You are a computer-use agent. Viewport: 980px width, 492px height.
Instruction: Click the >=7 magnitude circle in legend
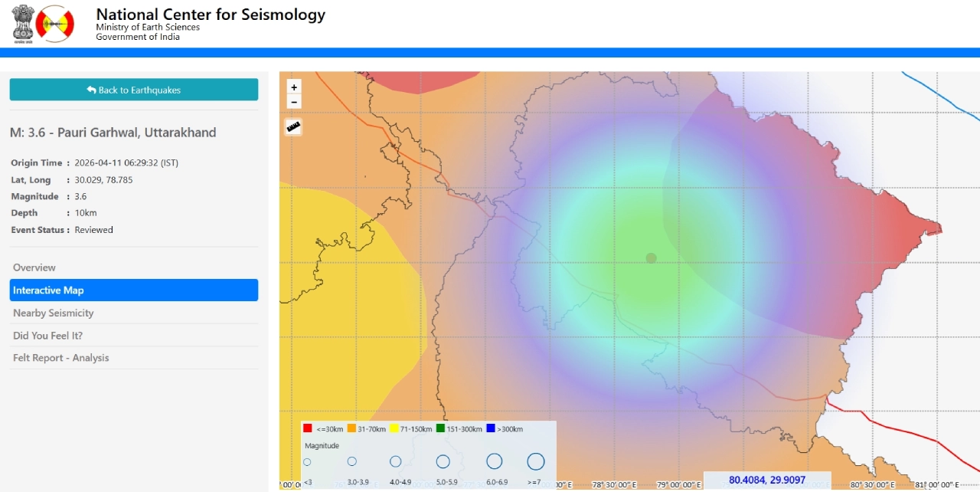tap(536, 461)
